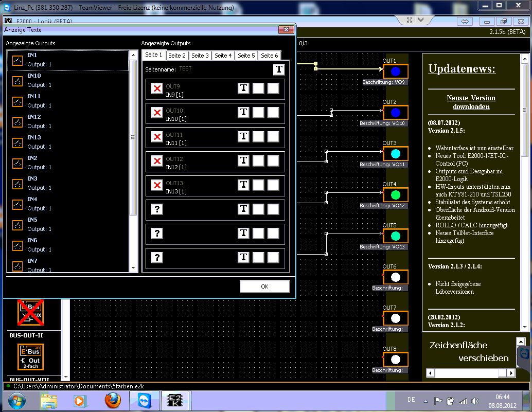This screenshot has width=532, height=412.
Task: Click the BUS-OUT-VIII E-Bus block icon
Action: click(30, 357)
